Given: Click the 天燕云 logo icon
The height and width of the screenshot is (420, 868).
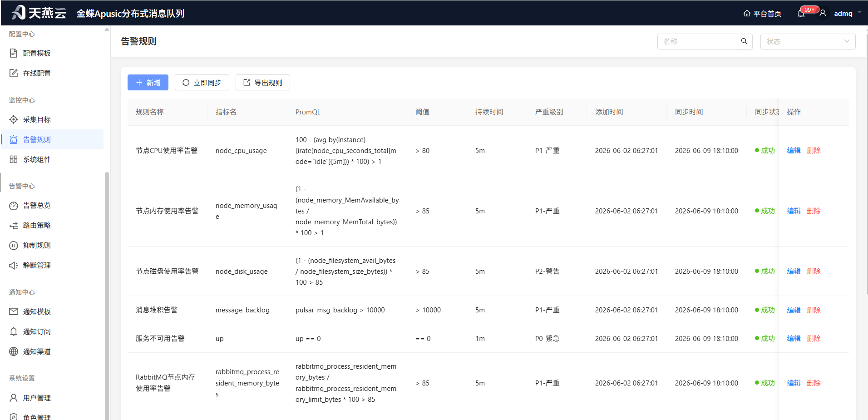Looking at the screenshot, I should (x=18, y=12).
